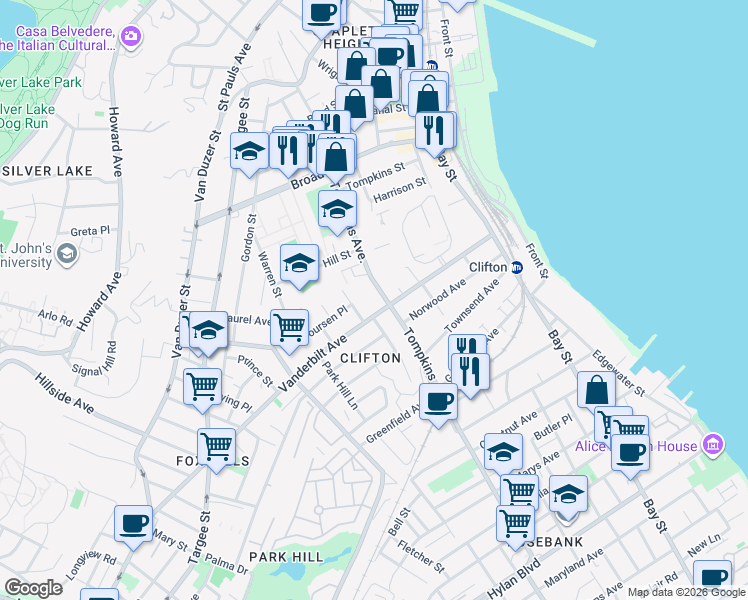Click the Norwood Ave street label
Image resolution: width=748 pixels, height=600 pixels.
(x=437, y=299)
